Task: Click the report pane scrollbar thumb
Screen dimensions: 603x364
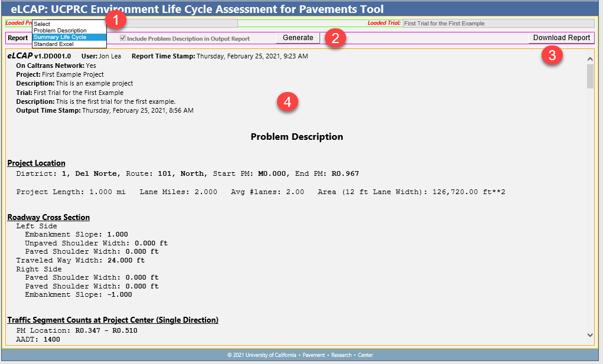Action: pyautogui.click(x=590, y=76)
